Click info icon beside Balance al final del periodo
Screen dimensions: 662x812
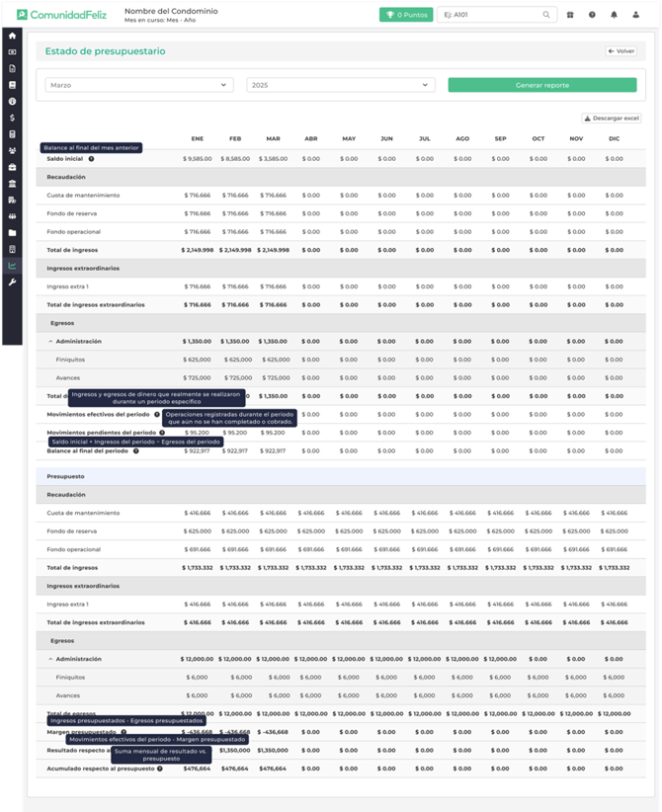click(x=135, y=450)
